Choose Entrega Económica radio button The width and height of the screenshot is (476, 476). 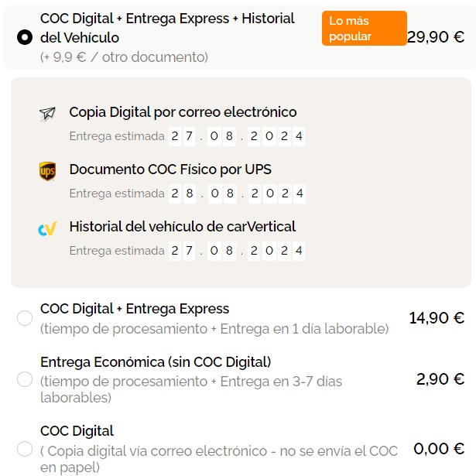click(x=25, y=379)
